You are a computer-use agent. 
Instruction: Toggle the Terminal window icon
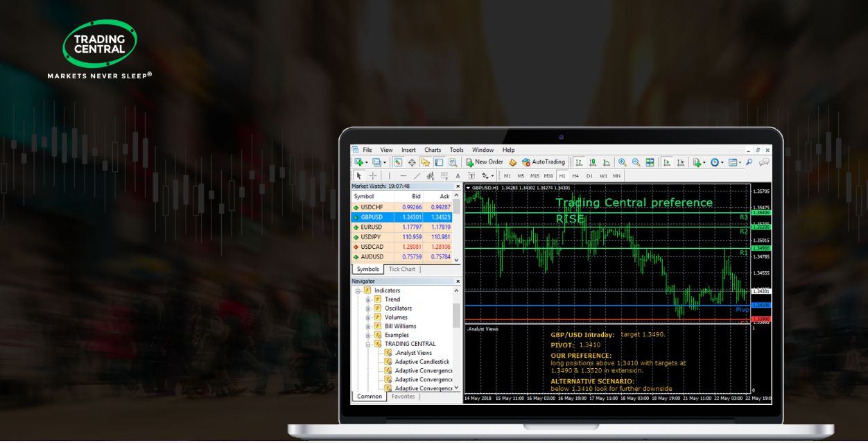click(439, 162)
